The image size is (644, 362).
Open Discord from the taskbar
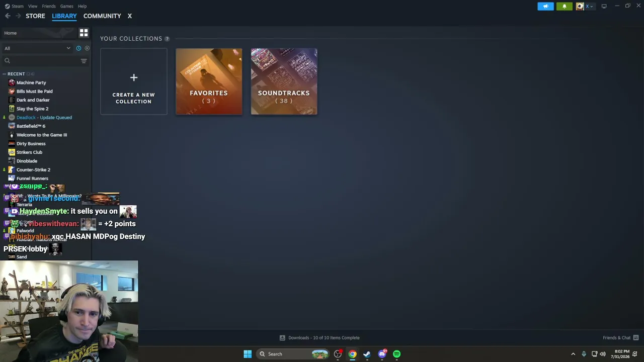(x=382, y=354)
